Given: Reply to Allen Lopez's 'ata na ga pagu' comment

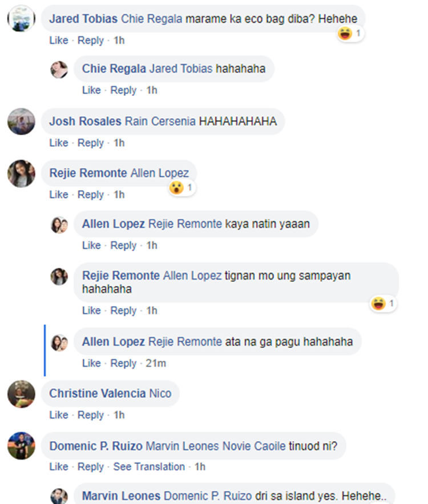Looking at the screenshot, I should click(x=123, y=364).
